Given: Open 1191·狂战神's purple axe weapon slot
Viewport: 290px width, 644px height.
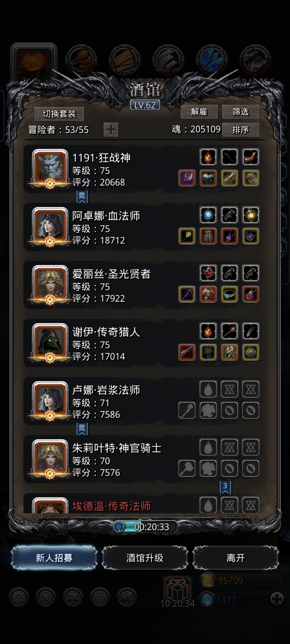Looking at the screenshot, I should (x=187, y=178).
